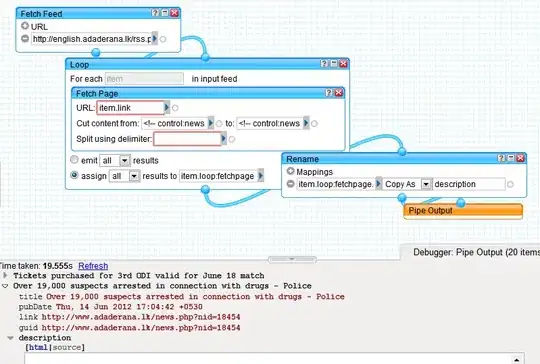
Task: Select the emit results radio button
Action: pyautogui.click(x=74, y=160)
